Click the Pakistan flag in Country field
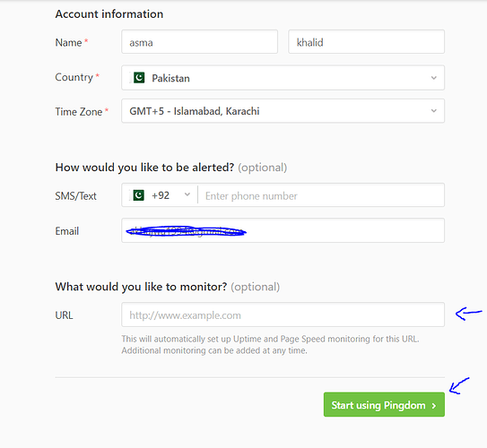Image resolution: width=487 pixels, height=448 pixels. coord(138,78)
